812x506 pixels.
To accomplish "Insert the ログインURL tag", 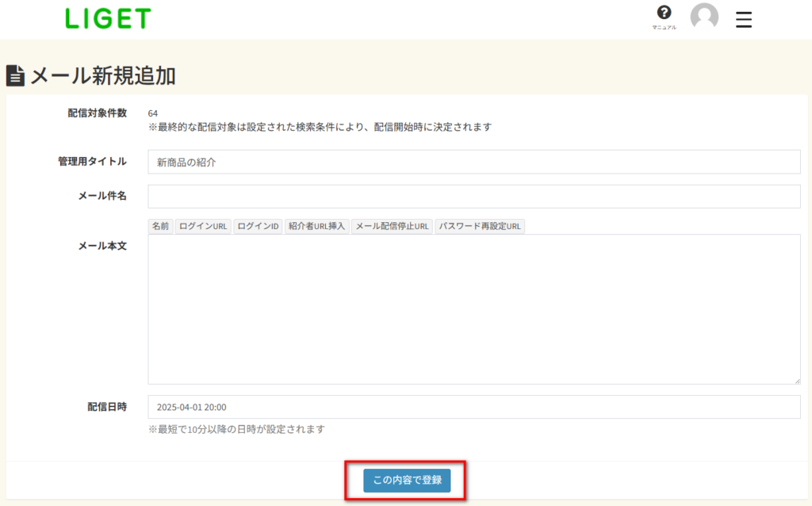I will (203, 226).
